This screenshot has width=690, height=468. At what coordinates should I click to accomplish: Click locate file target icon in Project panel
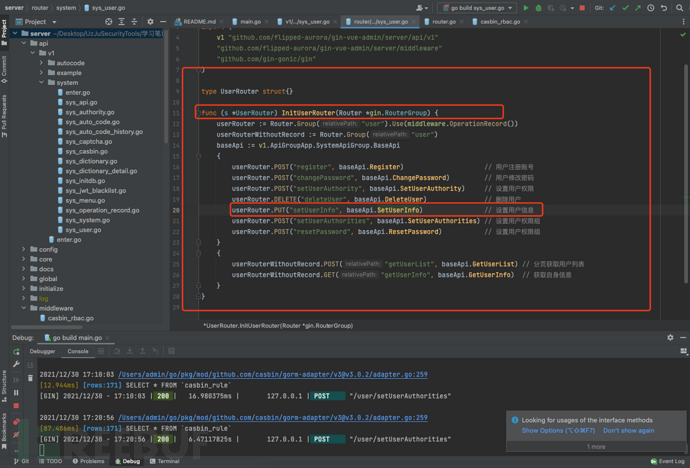[x=109, y=21]
